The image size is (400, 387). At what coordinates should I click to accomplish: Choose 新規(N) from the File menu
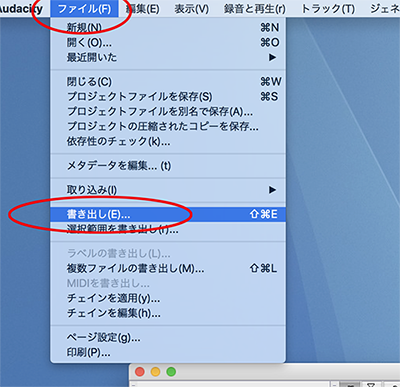(x=168, y=27)
